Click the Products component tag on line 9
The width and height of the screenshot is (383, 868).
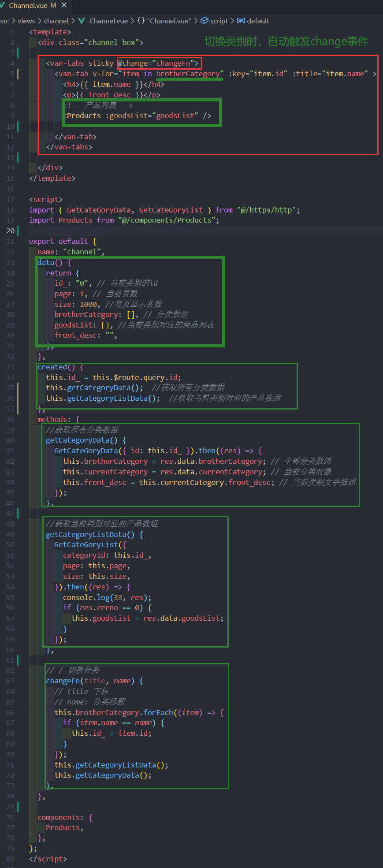(x=84, y=115)
